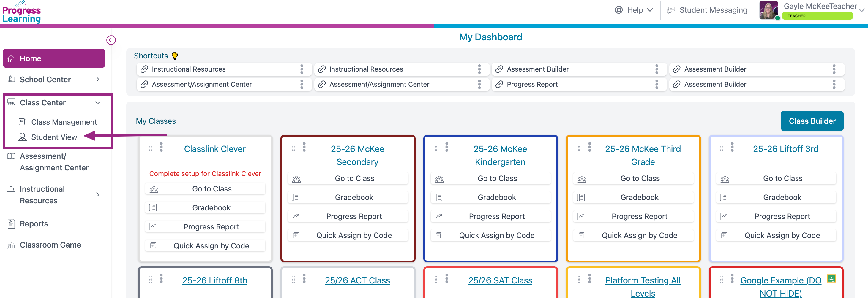Open the 25-26 Liftoff 8th class

click(x=215, y=280)
